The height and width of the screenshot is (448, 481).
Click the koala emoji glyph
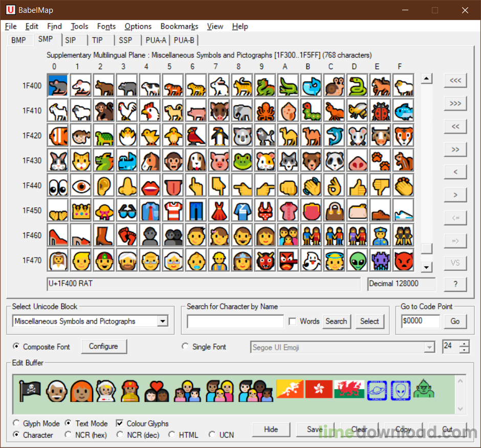point(242,136)
